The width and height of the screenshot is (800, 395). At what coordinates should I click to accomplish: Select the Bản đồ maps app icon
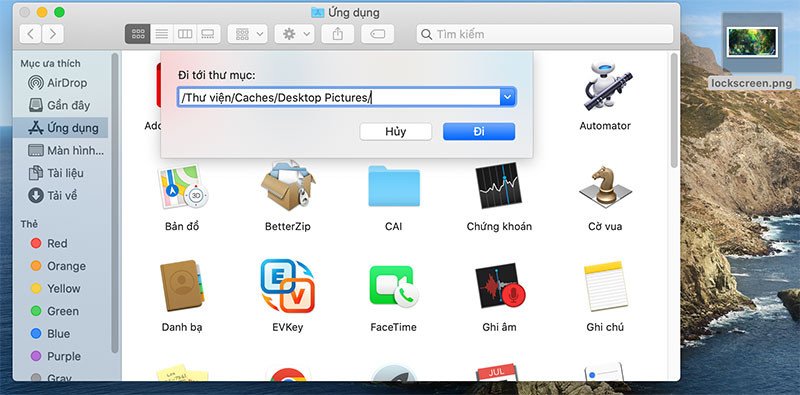pos(182,186)
